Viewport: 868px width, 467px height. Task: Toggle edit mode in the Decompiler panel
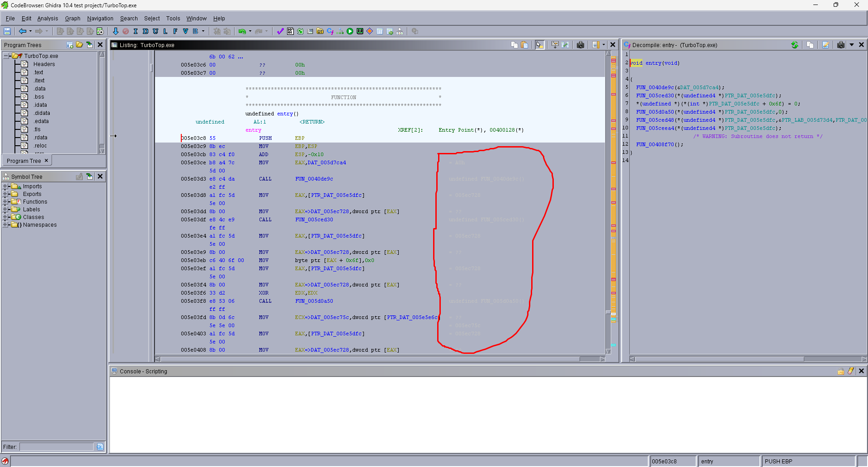click(x=826, y=45)
